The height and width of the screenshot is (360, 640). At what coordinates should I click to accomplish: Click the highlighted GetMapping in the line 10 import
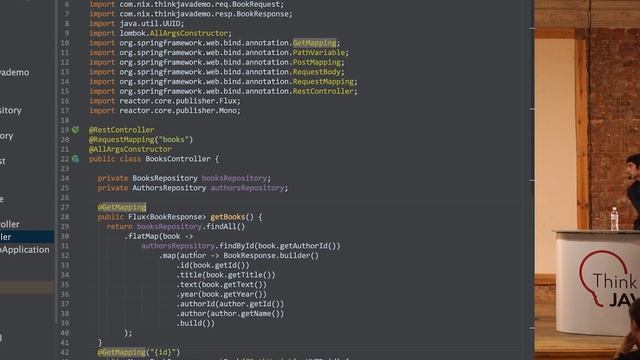point(314,43)
